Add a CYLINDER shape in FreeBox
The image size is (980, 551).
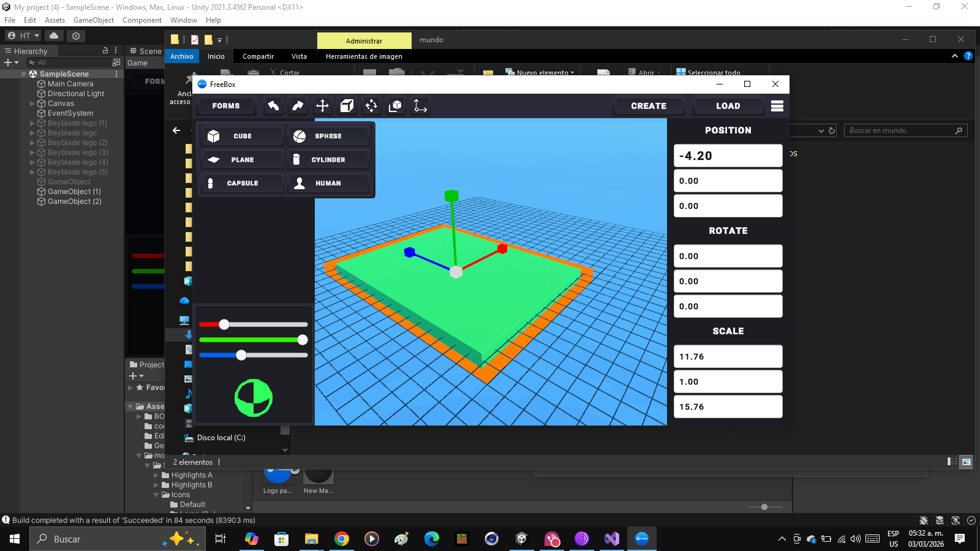328,160
